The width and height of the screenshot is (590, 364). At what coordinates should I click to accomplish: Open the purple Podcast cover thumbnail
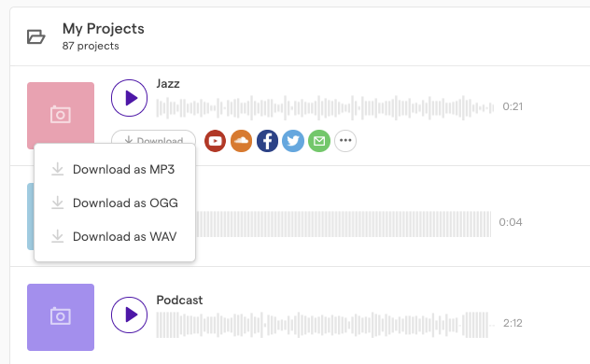coord(61,317)
